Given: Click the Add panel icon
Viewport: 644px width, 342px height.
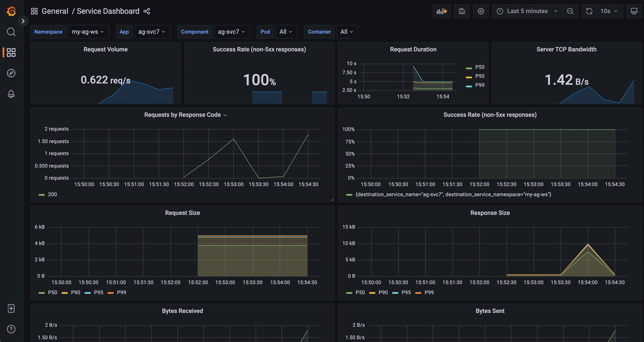Looking at the screenshot, I should pos(441,11).
